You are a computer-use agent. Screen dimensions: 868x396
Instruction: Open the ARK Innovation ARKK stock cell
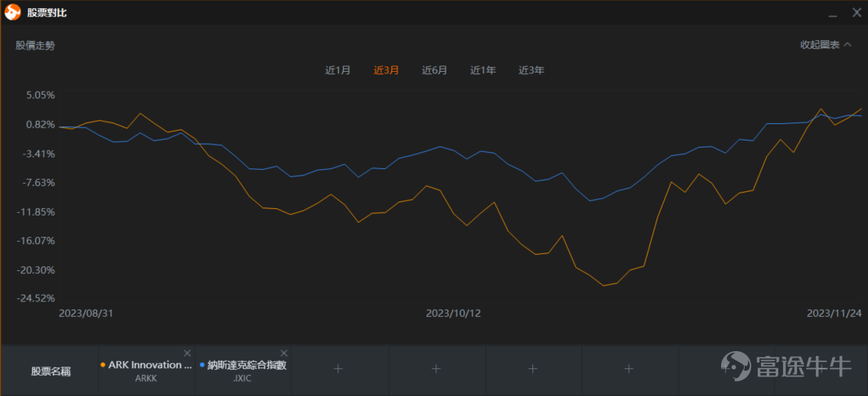[x=147, y=371]
